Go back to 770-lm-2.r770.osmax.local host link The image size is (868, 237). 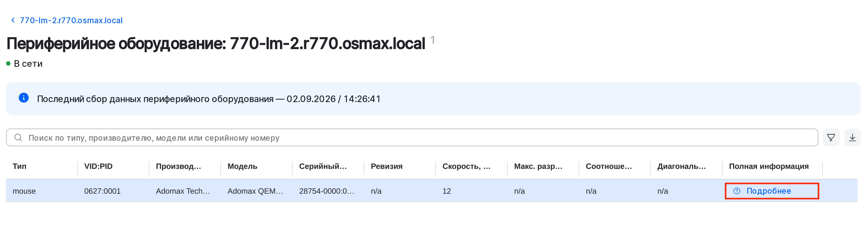[x=71, y=20]
